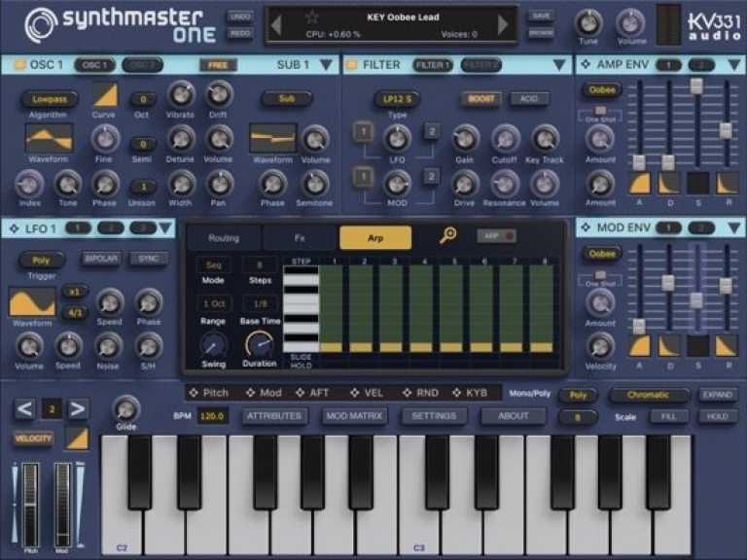Switch to the Fx tab
This screenshot has height=560, width=747.
coord(300,237)
